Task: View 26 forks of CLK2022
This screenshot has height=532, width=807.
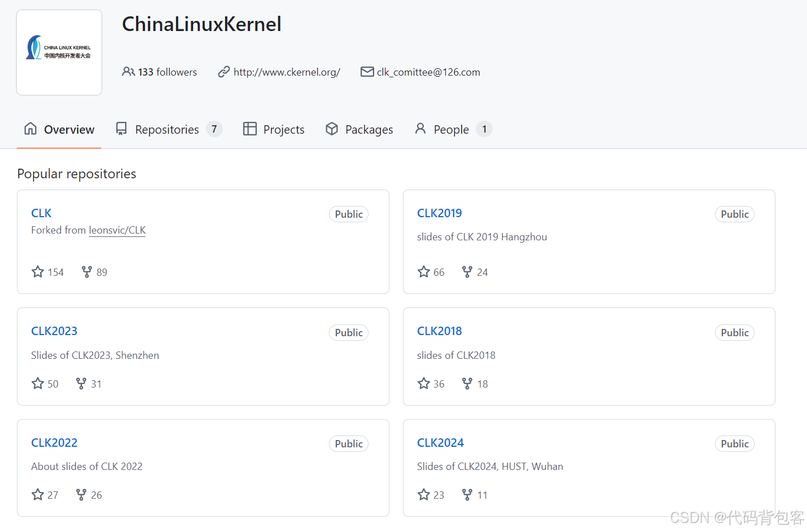Action: point(97,495)
